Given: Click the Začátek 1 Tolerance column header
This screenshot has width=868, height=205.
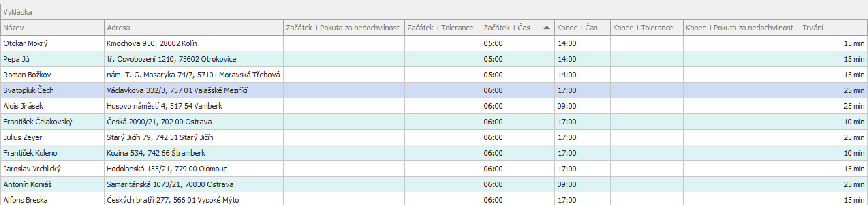Looking at the screenshot, I should 443,28.
